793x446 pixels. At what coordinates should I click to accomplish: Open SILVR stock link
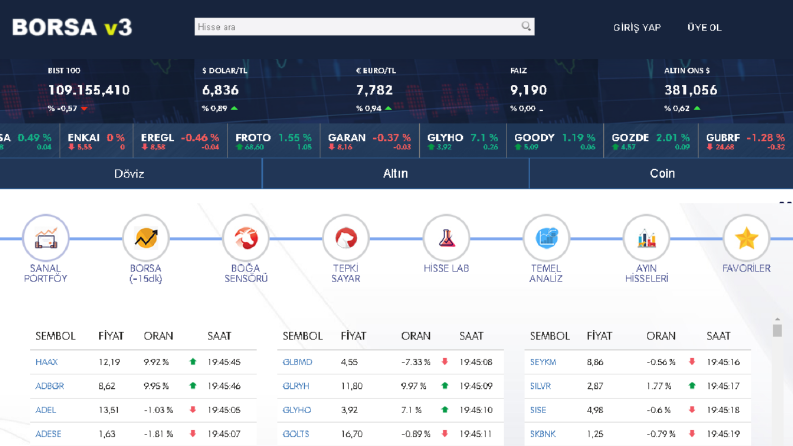tap(540, 386)
